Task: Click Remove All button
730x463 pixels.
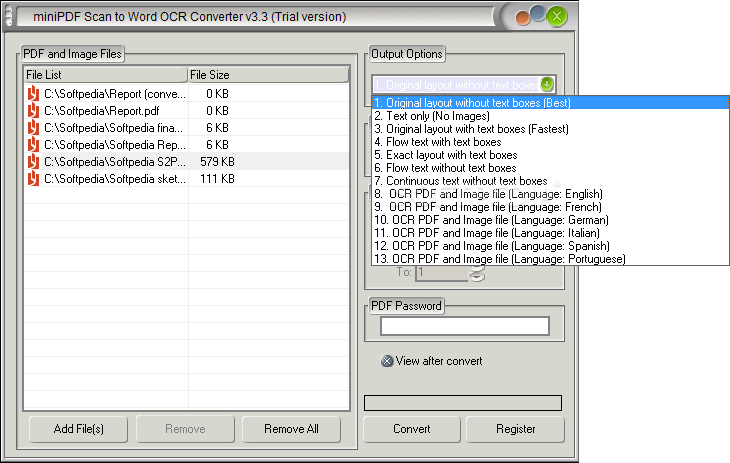Action: [291, 429]
